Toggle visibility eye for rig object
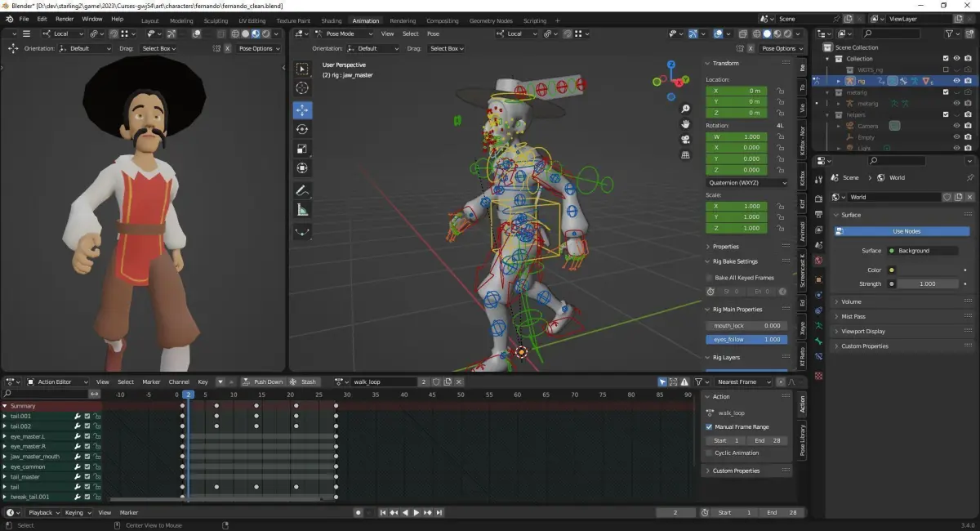The height and width of the screenshot is (531, 980). point(956,81)
